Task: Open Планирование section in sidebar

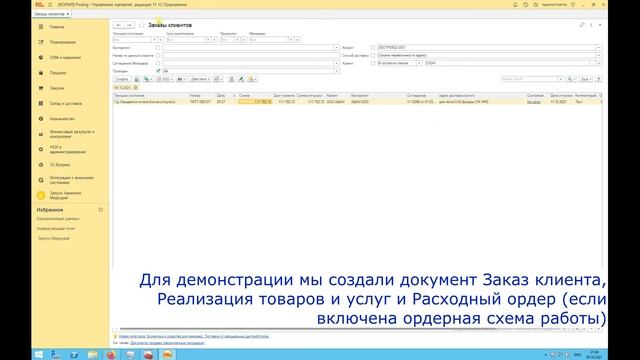Action: tap(62, 42)
